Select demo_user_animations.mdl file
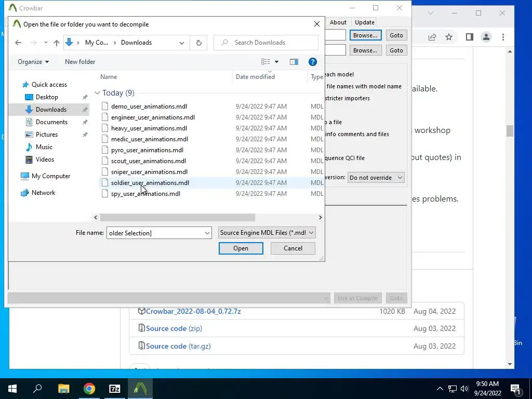 149,107
